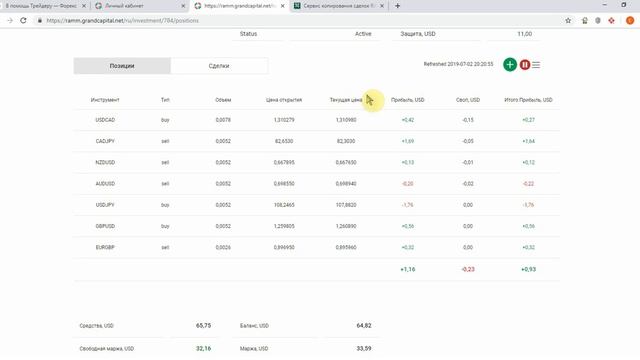This screenshot has width=640, height=360.
Task: Click the Инструмент column header
Action: [x=105, y=100]
